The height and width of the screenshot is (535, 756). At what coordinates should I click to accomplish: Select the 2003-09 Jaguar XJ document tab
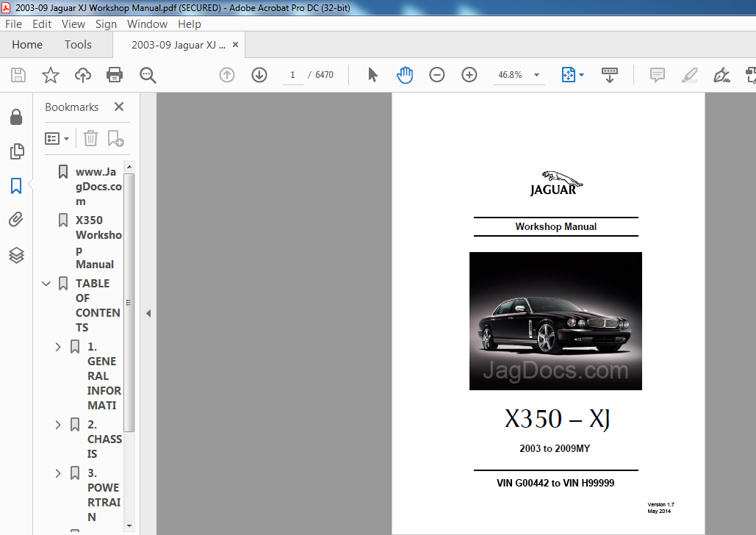[x=179, y=45]
